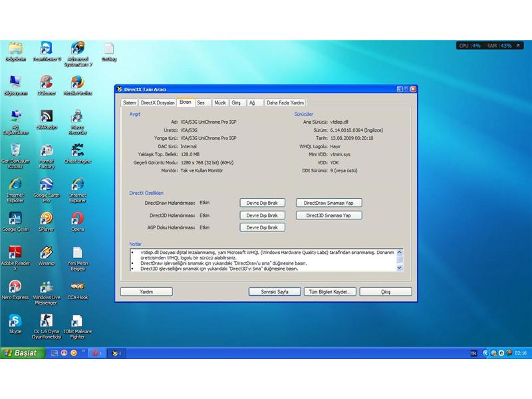The image size is (532, 399).
Task: Launch SPlayer from the desktop
Action: (47, 221)
